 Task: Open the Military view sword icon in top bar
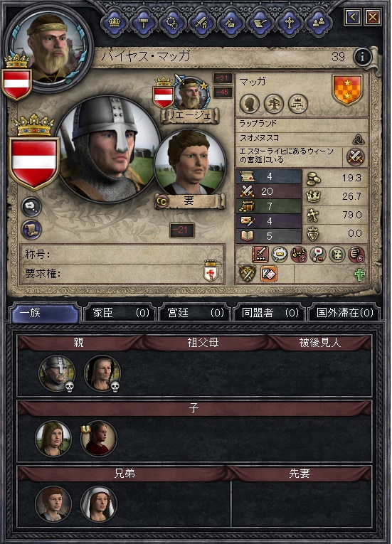coord(202,23)
